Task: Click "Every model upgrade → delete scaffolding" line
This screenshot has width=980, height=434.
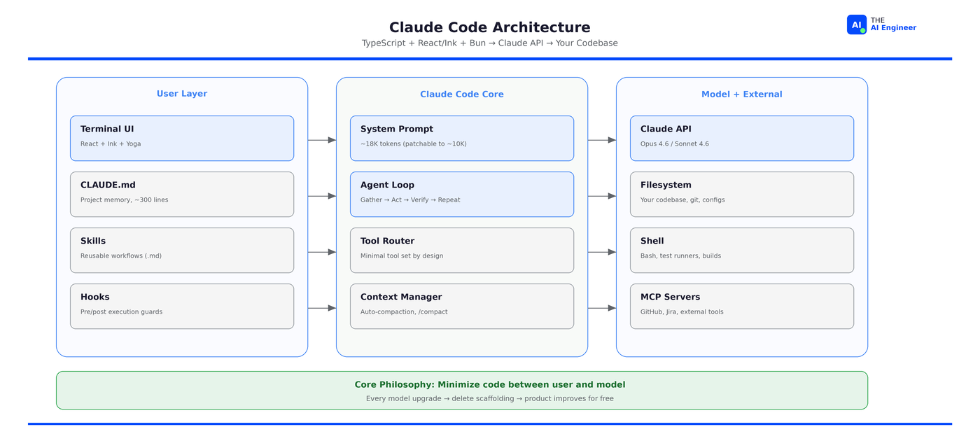Action: pyautogui.click(x=490, y=399)
